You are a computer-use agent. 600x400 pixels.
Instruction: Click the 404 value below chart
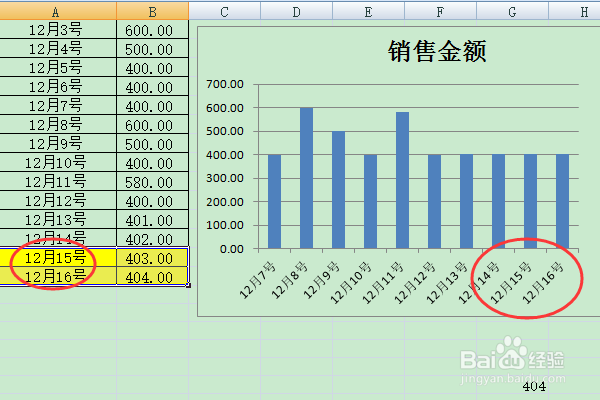[534, 386]
